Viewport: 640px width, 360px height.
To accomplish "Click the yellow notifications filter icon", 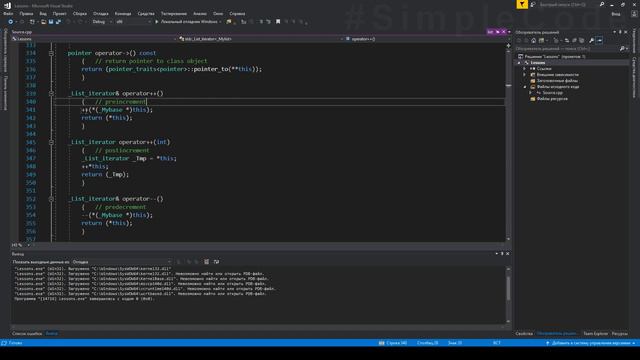I will (x=522, y=4).
